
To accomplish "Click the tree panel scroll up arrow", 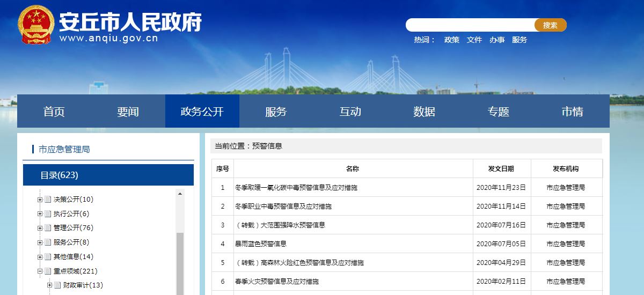I will pos(180,194).
